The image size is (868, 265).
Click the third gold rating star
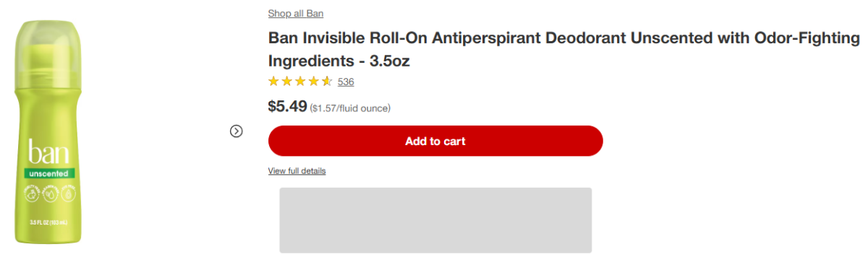pyautogui.click(x=300, y=81)
